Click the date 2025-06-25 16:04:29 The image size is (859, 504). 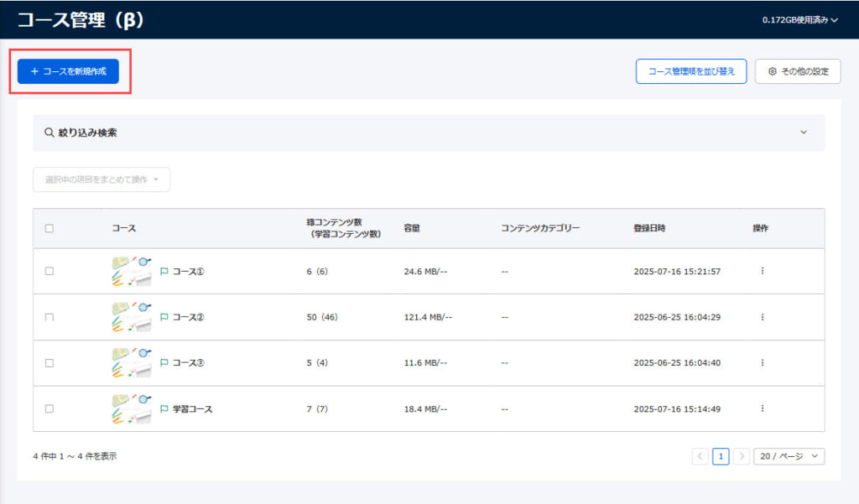(x=677, y=317)
